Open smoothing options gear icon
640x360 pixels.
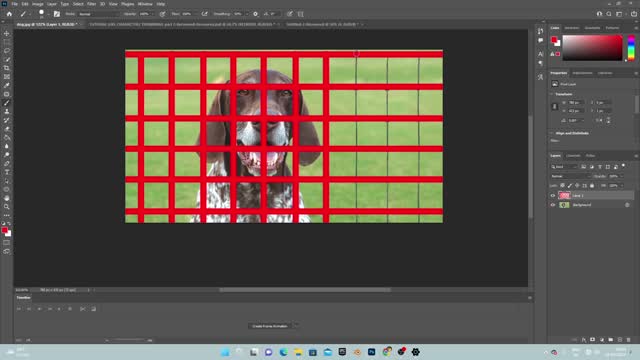256,14
